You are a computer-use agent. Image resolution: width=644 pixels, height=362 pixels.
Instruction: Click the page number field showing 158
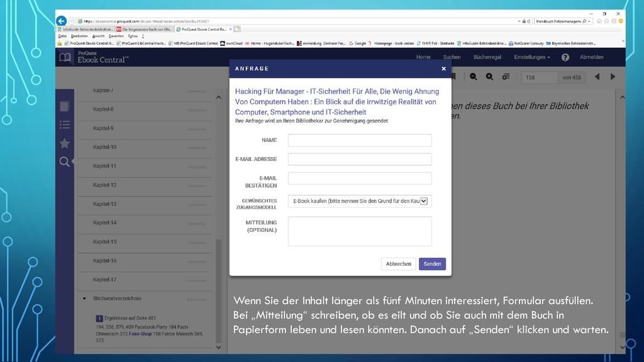539,77
